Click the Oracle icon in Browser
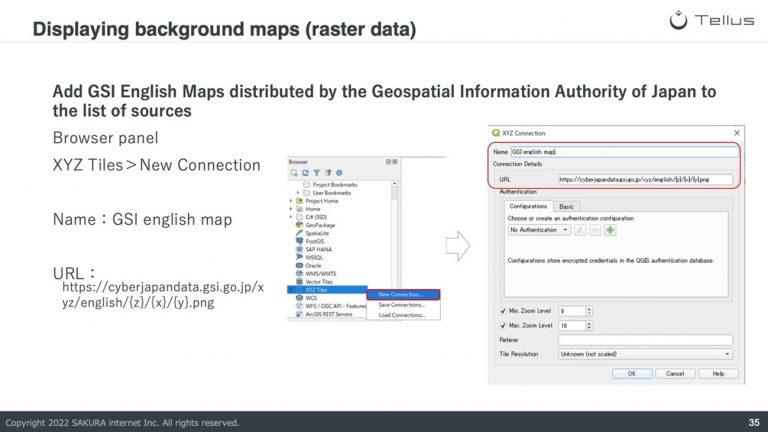The height and width of the screenshot is (432, 768). (x=299, y=265)
